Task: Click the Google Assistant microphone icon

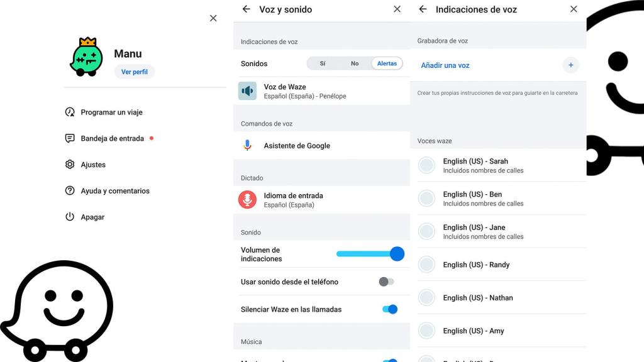Action: click(247, 145)
